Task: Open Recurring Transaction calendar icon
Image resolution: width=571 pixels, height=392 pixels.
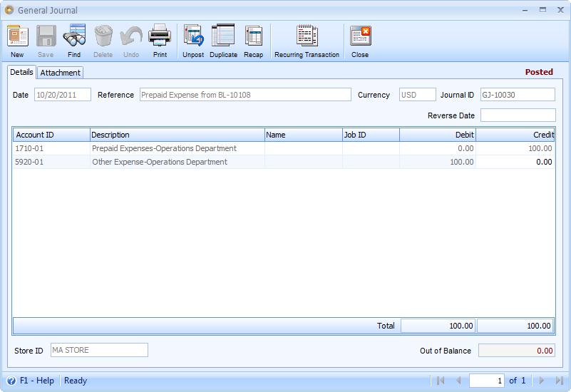Action: pyautogui.click(x=307, y=36)
